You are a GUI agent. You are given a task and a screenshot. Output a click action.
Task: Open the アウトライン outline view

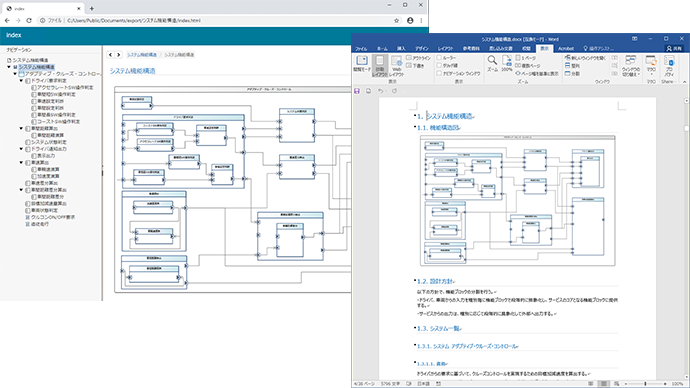[418, 58]
